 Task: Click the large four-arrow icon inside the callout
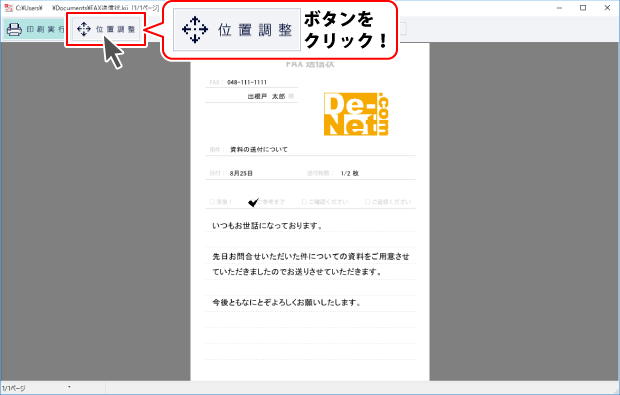[195, 30]
